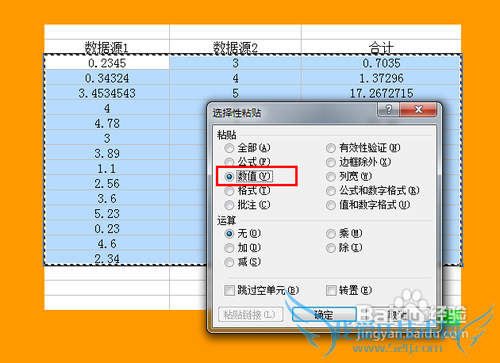
Task: Select cell containing 1.37296
Action: [381, 78]
